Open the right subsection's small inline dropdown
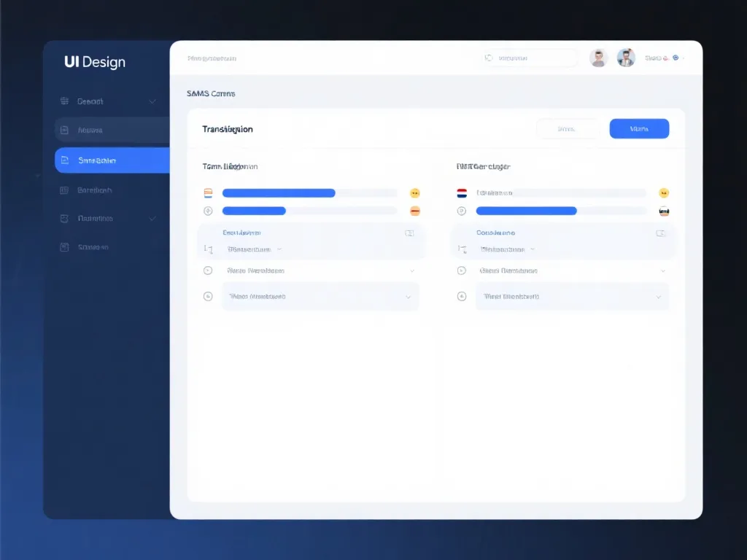Viewport: 747px width, 560px height. coord(508,249)
